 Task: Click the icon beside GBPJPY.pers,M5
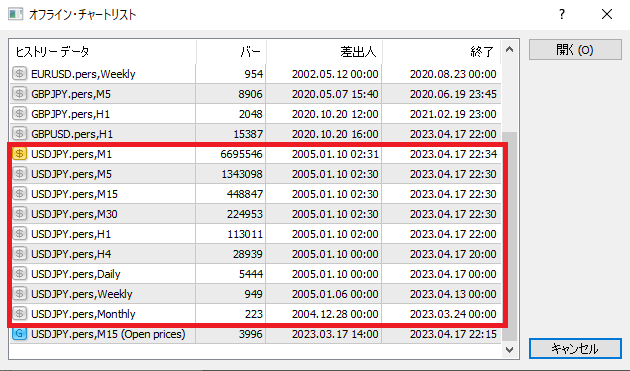[x=19, y=94]
